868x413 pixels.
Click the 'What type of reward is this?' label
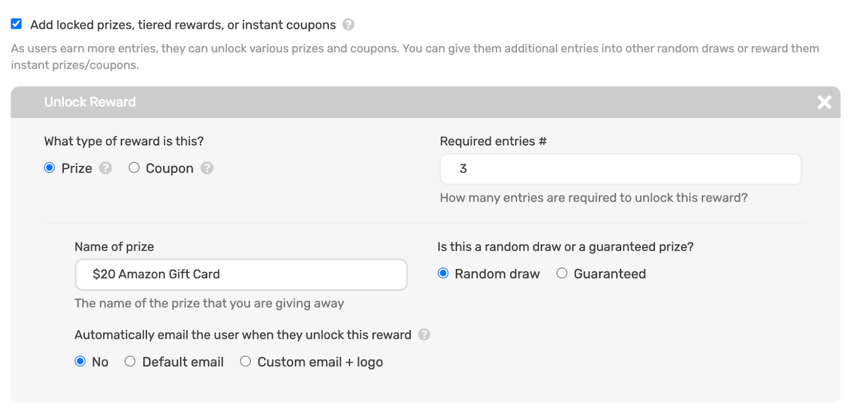tap(124, 141)
